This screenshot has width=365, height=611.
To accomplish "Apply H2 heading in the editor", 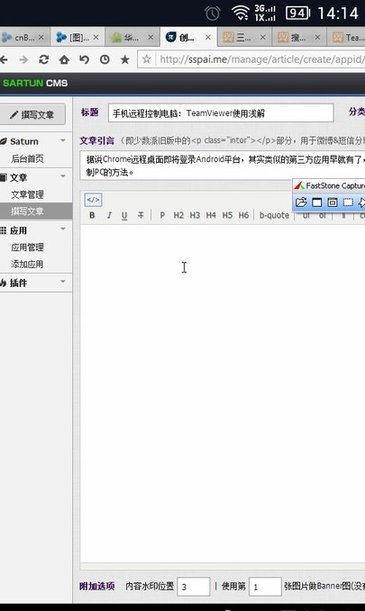I will (178, 215).
